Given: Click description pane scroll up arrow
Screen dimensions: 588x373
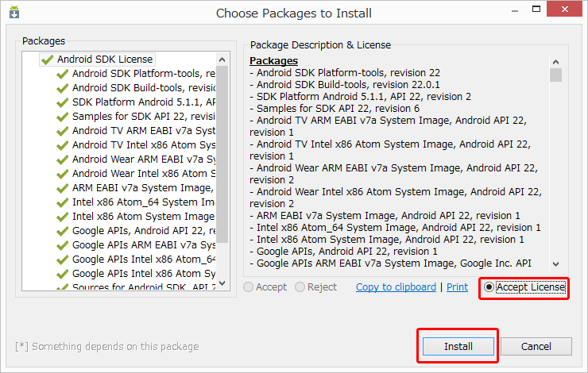Looking at the screenshot, I should pos(555,62).
